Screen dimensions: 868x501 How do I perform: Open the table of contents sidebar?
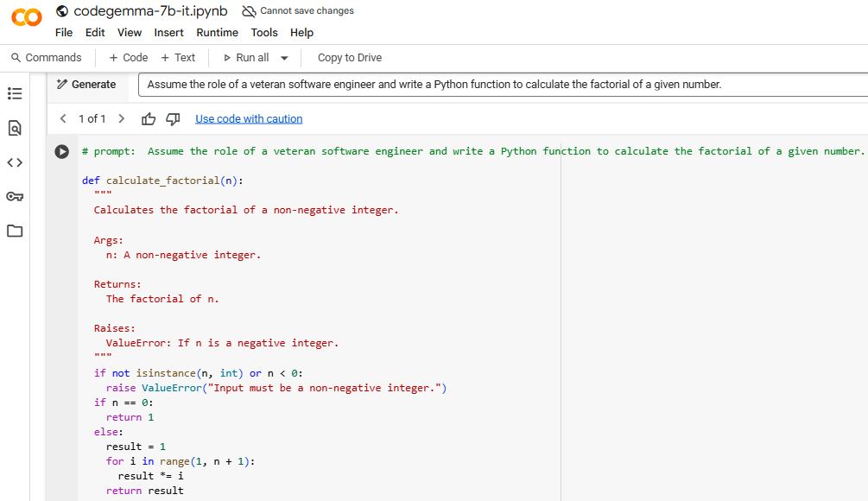(x=14, y=94)
